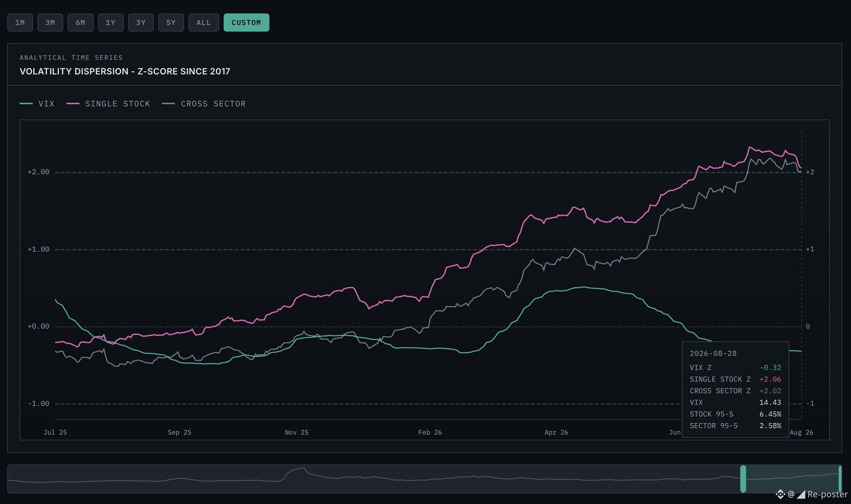The height and width of the screenshot is (504, 851).
Task: Click the Aug 26 x-axis label
Action: point(802,432)
